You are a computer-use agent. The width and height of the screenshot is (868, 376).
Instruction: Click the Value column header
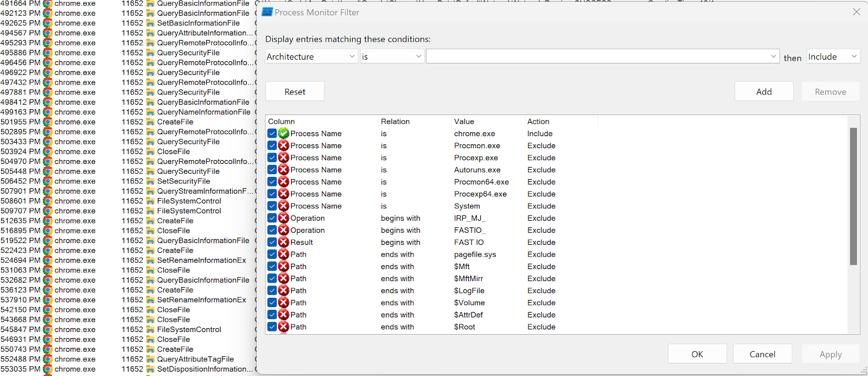tap(464, 122)
